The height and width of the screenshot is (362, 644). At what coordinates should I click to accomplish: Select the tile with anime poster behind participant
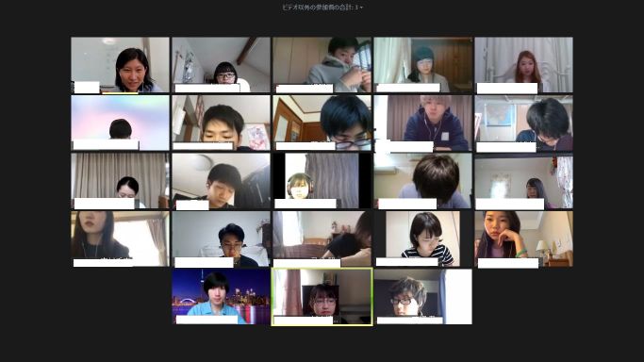(x=221, y=123)
